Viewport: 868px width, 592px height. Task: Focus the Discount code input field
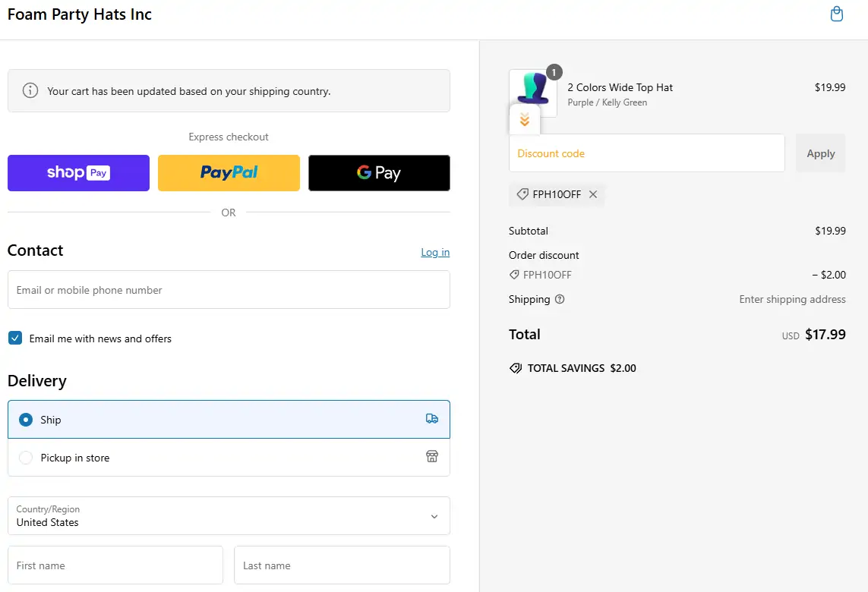click(646, 153)
